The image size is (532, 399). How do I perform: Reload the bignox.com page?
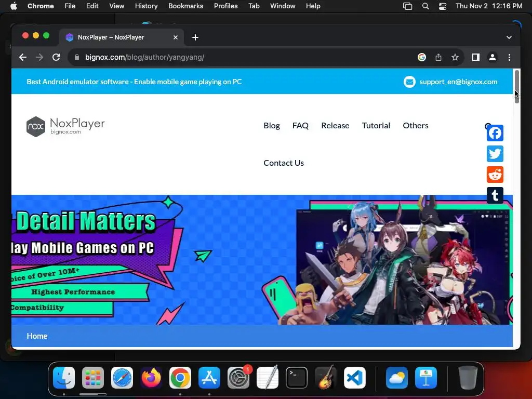pos(56,57)
